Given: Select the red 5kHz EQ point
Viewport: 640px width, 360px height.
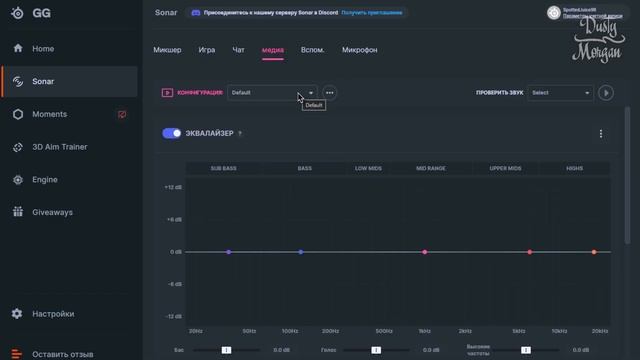Looking at the screenshot, I should click(530, 252).
